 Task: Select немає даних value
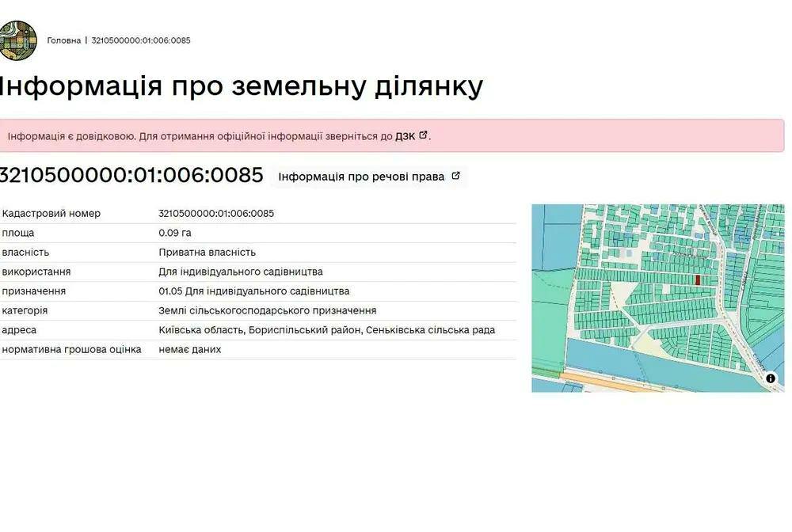point(190,349)
